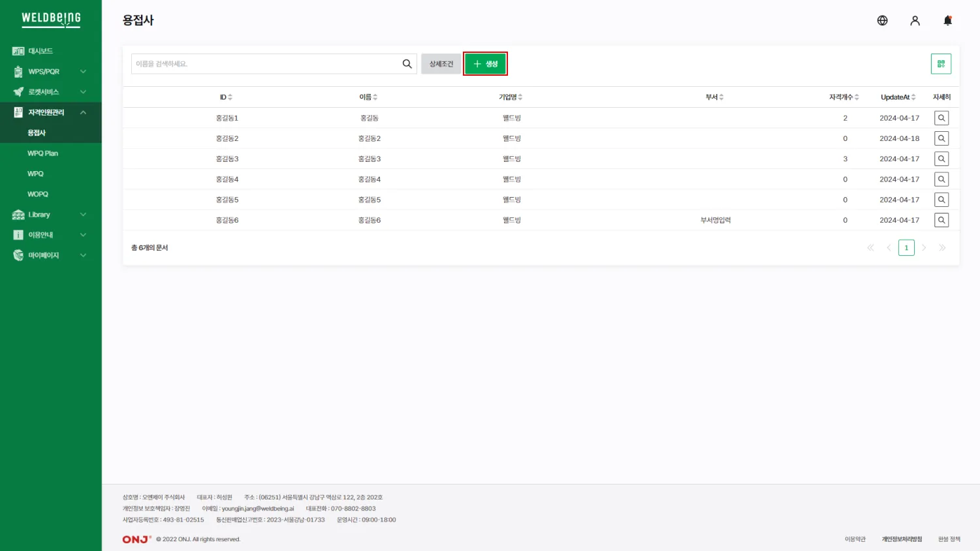This screenshot has height=551, width=980.
Task: Open detail magnifier for 홍길동3 row
Action: pos(941,159)
